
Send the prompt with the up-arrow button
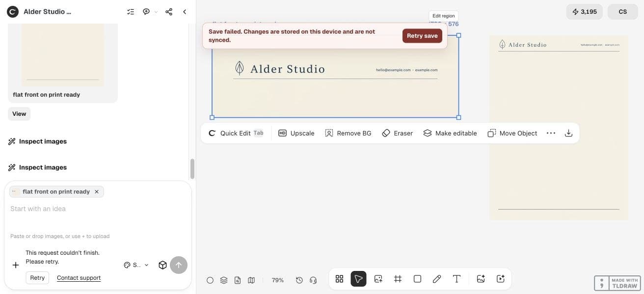point(179,265)
